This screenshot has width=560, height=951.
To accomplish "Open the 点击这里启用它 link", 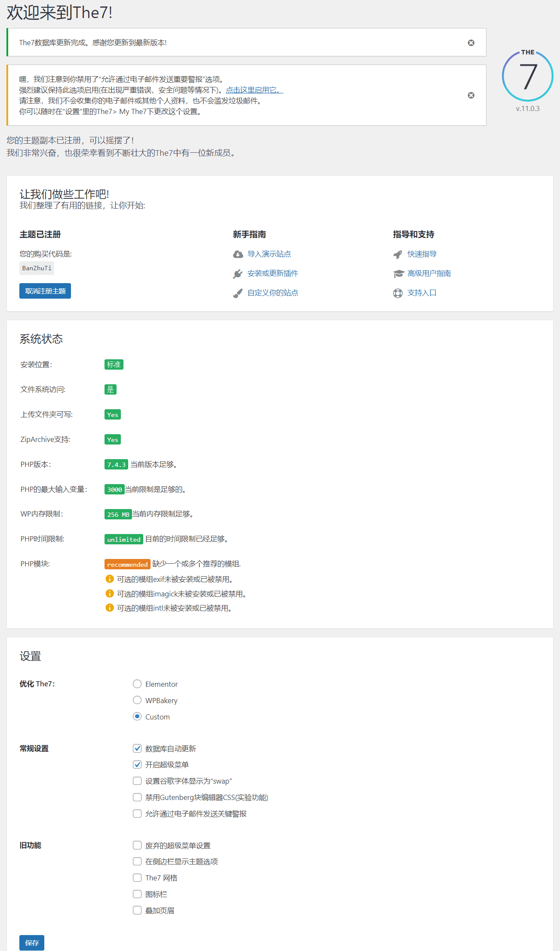I will point(255,90).
